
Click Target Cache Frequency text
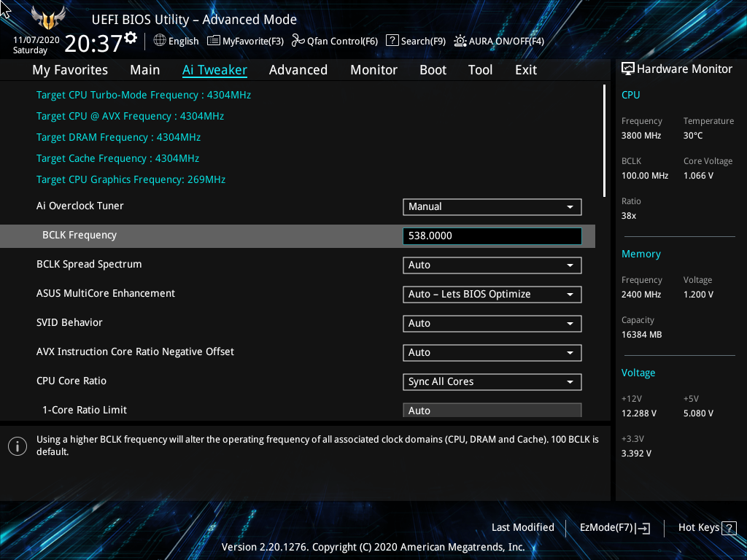[x=117, y=158]
